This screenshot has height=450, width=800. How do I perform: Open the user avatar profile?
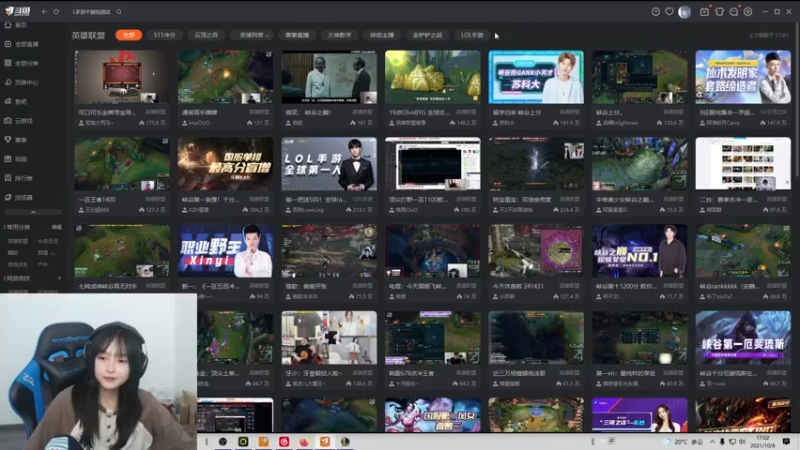684,12
